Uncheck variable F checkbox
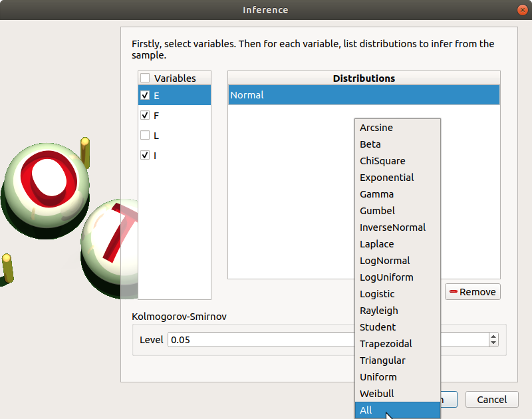 click(x=145, y=115)
